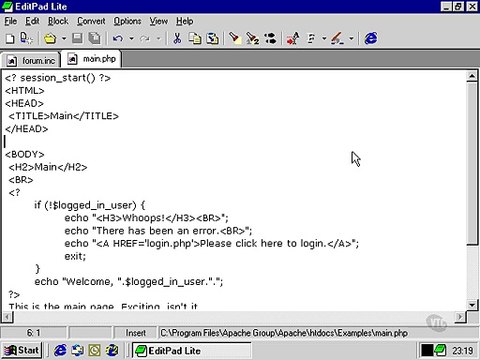Click the new-file-from-template toolbar icon
This screenshot has height=360, width=480.
coord(26,39)
